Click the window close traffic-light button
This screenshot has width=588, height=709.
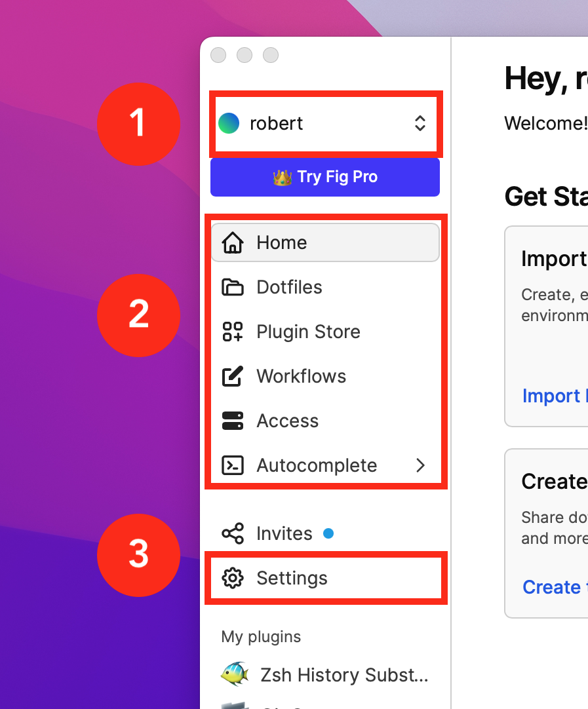(x=218, y=55)
